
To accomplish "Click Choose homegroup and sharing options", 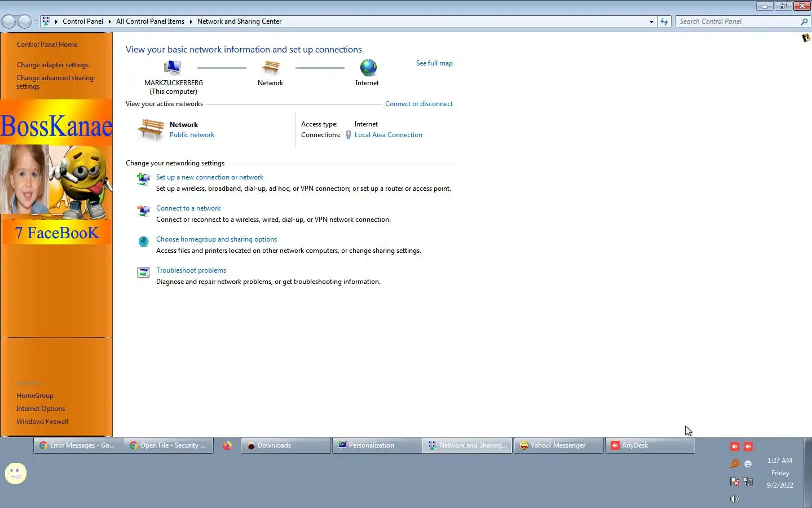I will (217, 239).
